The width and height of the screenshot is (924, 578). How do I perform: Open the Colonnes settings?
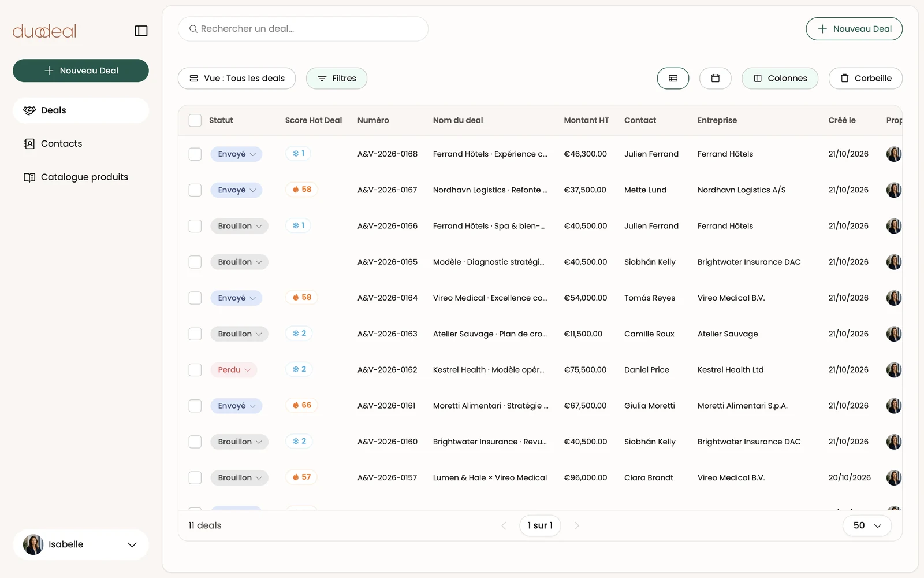(x=780, y=79)
